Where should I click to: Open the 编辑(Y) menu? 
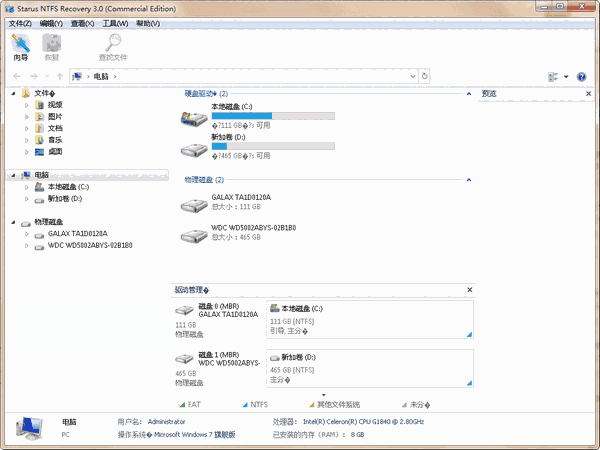(51, 24)
